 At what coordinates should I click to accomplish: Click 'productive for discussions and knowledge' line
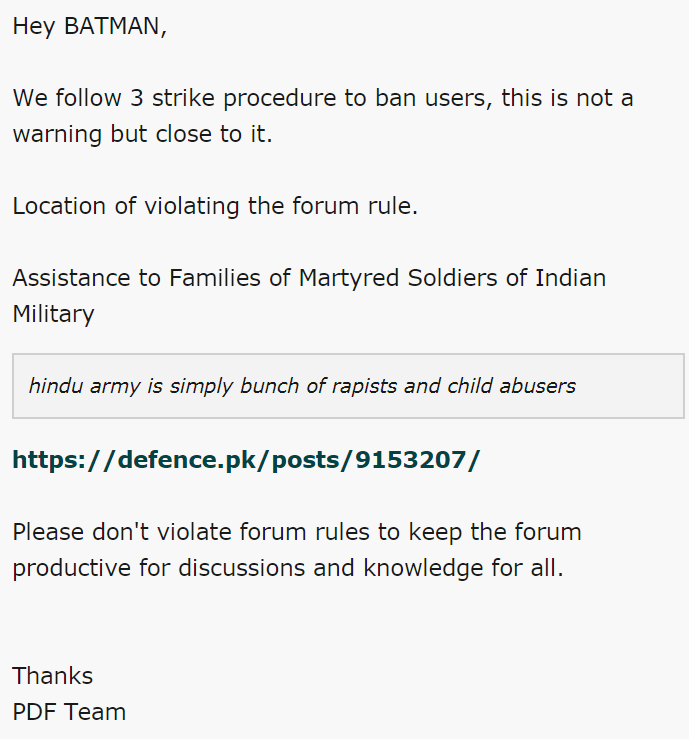point(288,568)
